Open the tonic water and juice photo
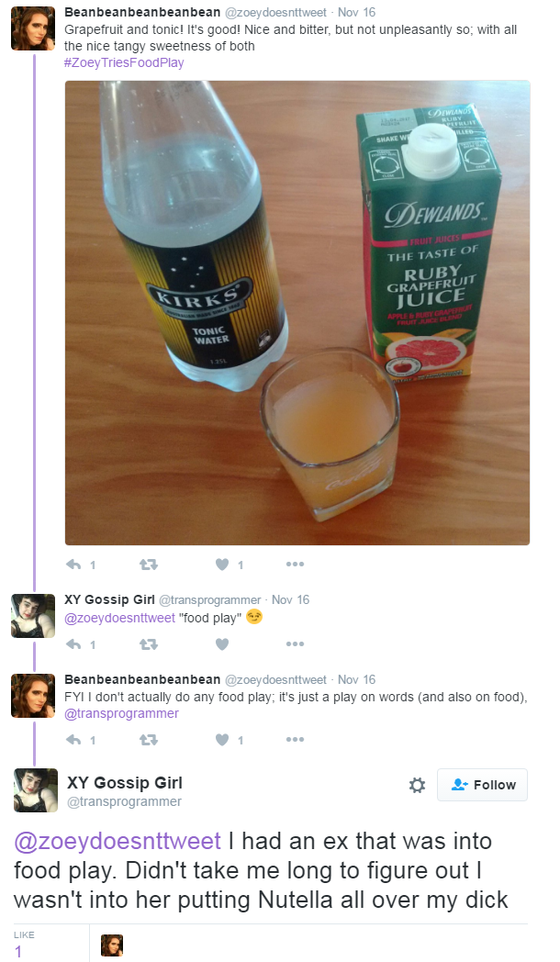This screenshot has width=560, height=962. [297, 313]
